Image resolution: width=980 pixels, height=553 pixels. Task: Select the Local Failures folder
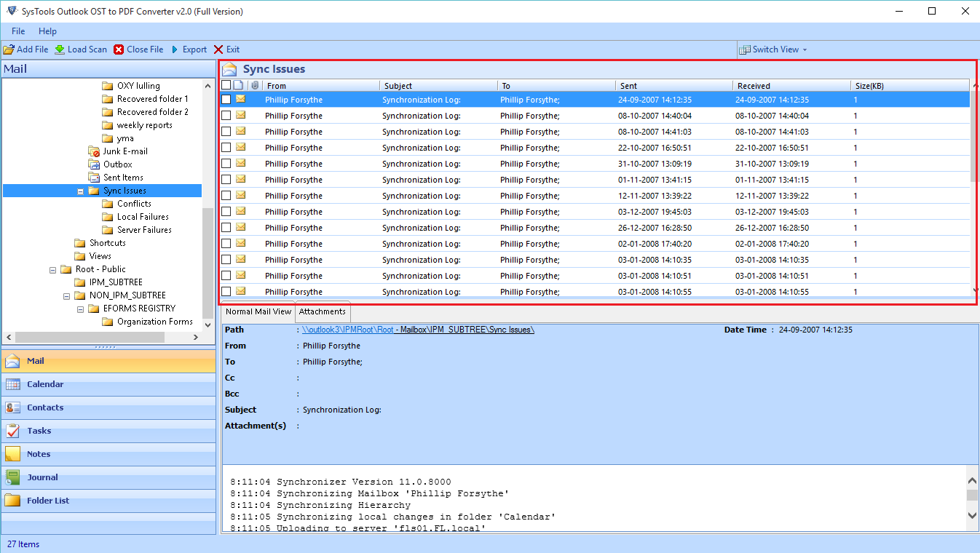pyautogui.click(x=143, y=217)
